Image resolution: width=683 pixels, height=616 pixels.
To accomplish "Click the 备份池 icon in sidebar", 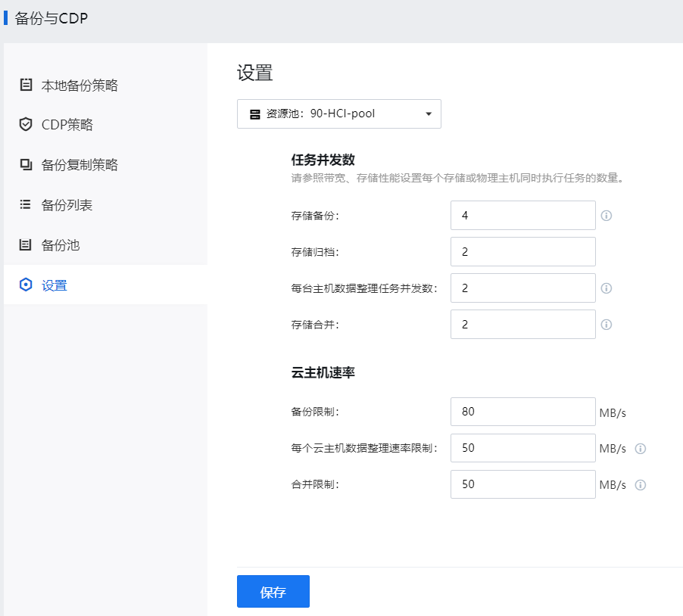I will (26, 244).
